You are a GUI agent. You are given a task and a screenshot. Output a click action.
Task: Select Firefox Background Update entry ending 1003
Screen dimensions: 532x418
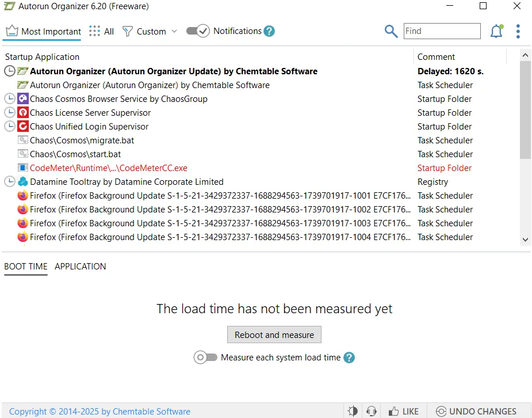pos(220,223)
